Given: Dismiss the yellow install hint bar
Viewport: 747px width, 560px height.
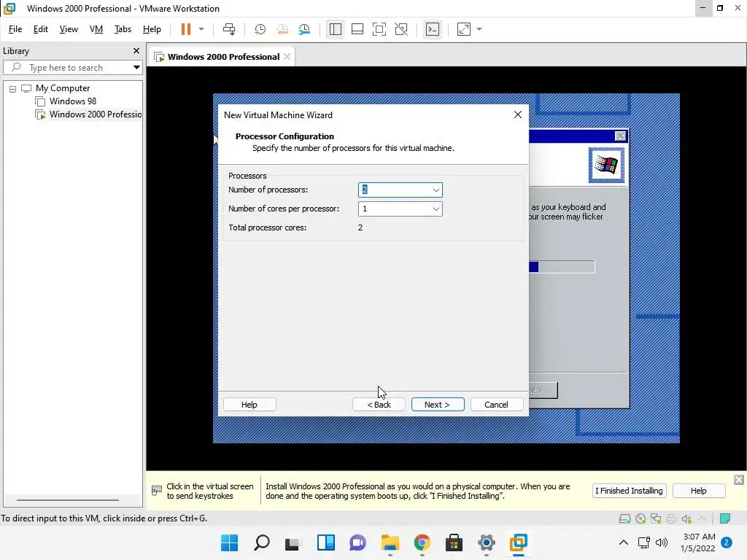Looking at the screenshot, I should [x=738, y=480].
